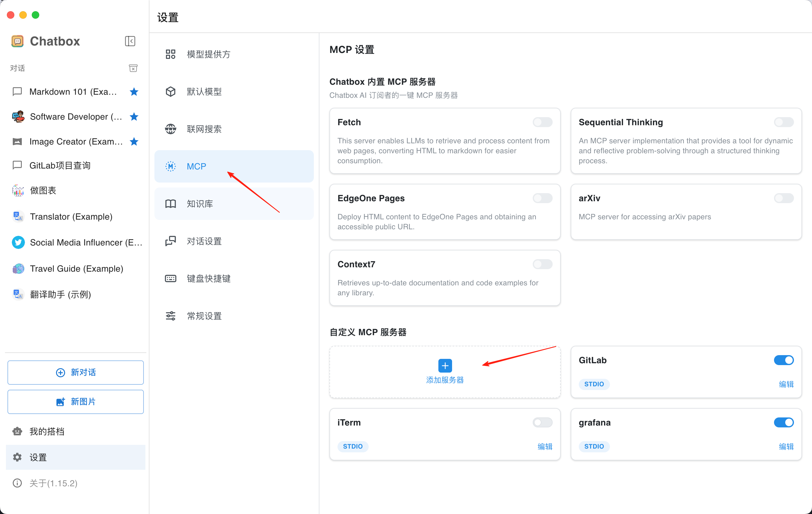Select 键盘快捷键 settings item
812x514 pixels.
coord(234,278)
